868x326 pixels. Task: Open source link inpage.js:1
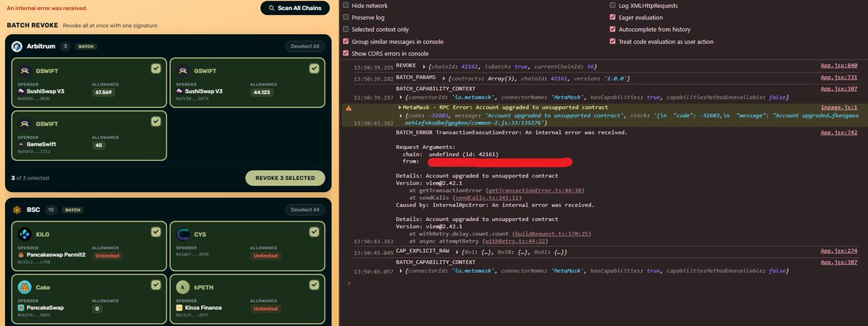tap(838, 107)
